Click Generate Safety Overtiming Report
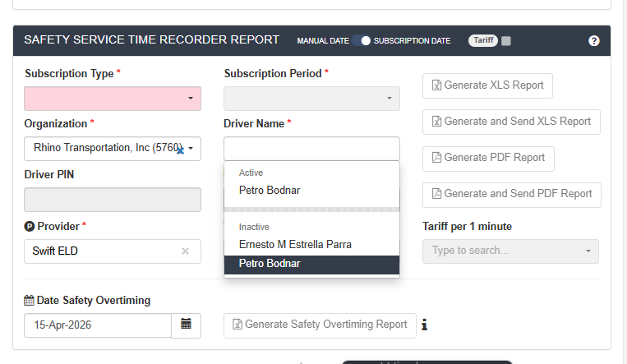This screenshot has width=627, height=364. [x=319, y=325]
